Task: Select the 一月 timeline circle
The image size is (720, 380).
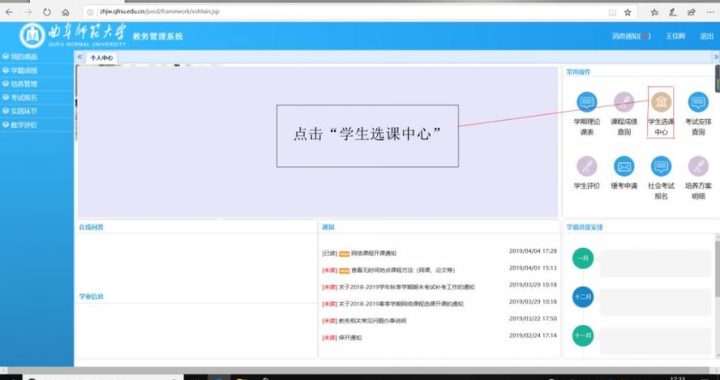Action: 583,258
